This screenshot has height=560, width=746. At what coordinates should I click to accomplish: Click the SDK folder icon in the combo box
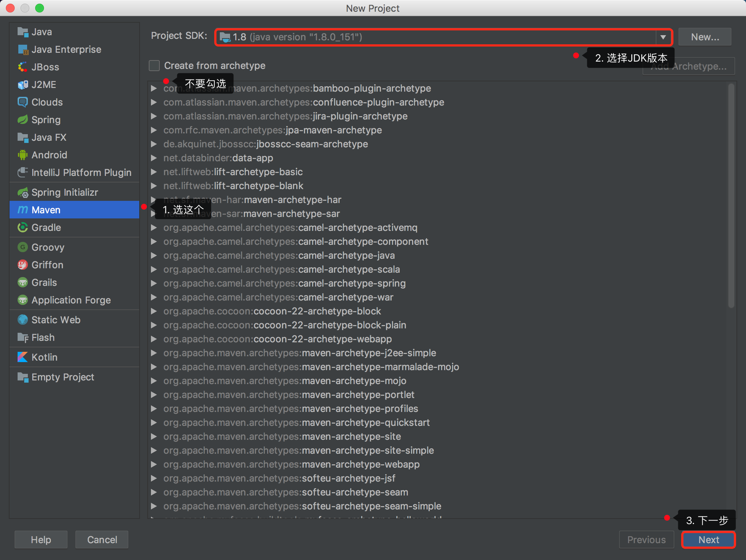pos(225,37)
